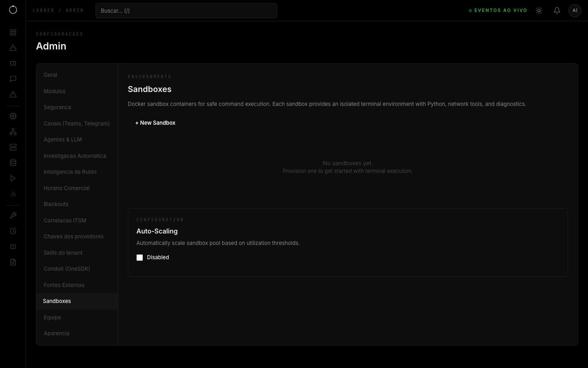
Task: Click the circular app logo icon
Action: pos(13,10)
